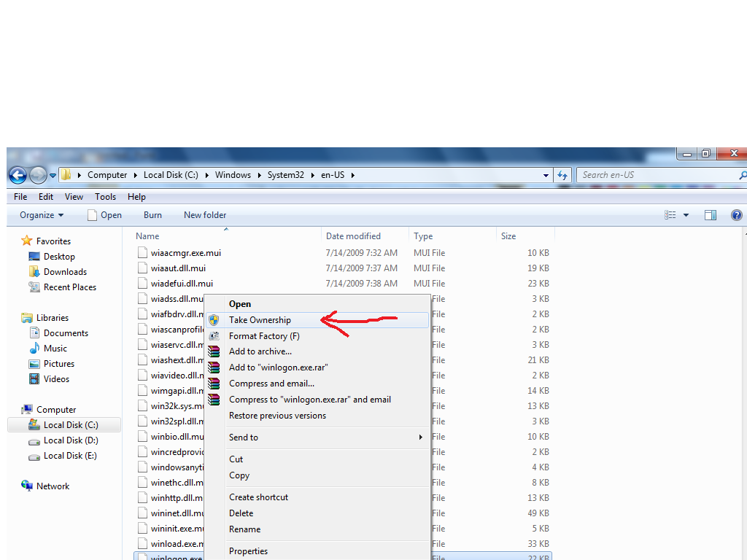The image size is (747, 560).
Task: Click the folder icon in address bar
Action: pos(66,175)
